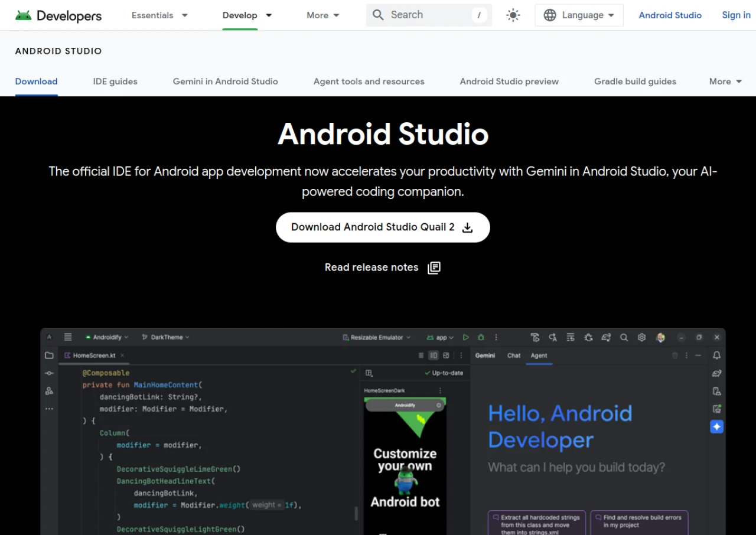Screen dimensions: 756x535
Task: Focus the site Search input field
Action: click(429, 15)
